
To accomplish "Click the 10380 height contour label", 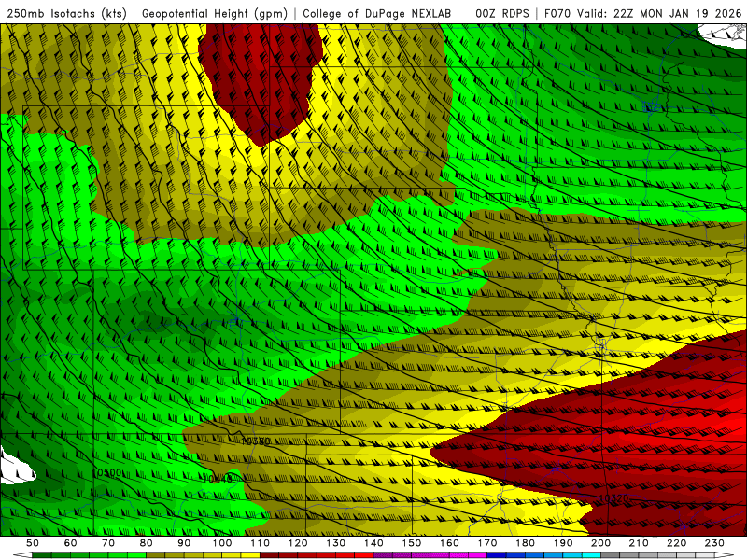I will click(x=255, y=441).
